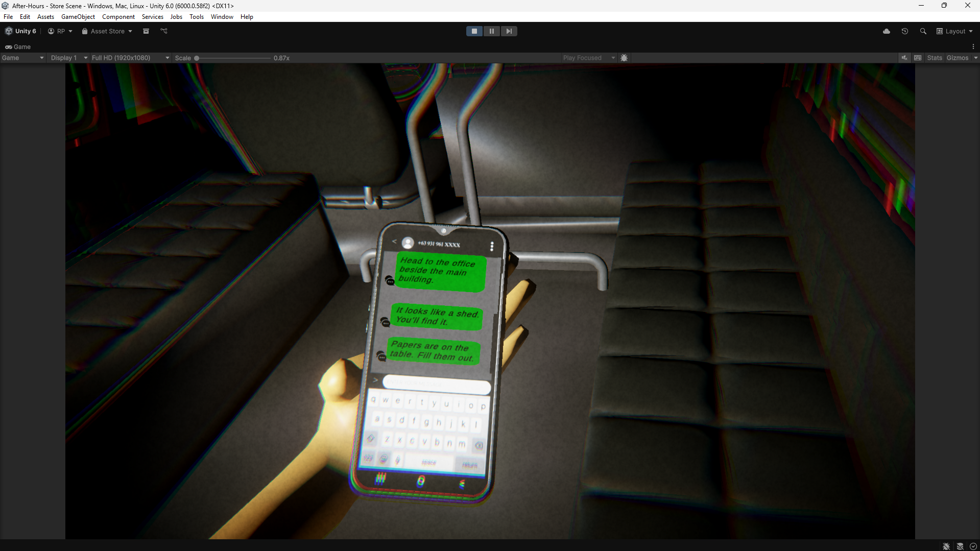
Task: Open the Game tab's more-options menu
Action: [973, 46]
